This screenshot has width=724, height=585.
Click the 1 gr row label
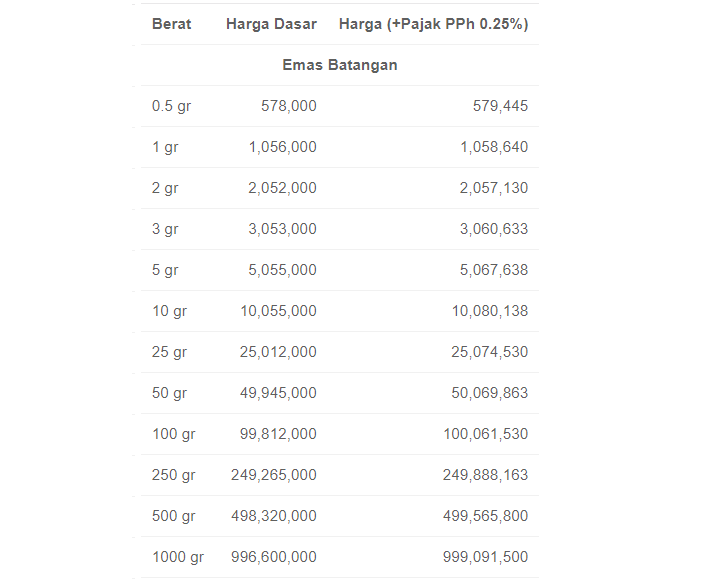165,147
